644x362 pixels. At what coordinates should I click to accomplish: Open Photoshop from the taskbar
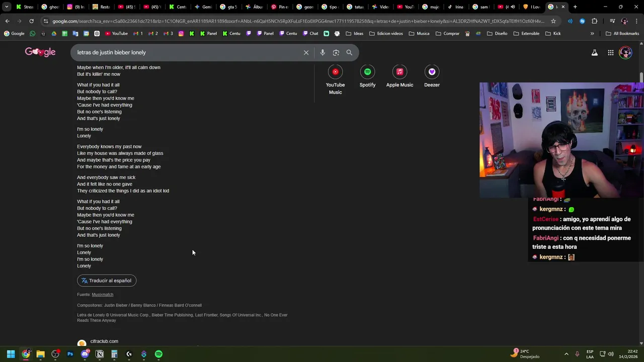[70, 354]
